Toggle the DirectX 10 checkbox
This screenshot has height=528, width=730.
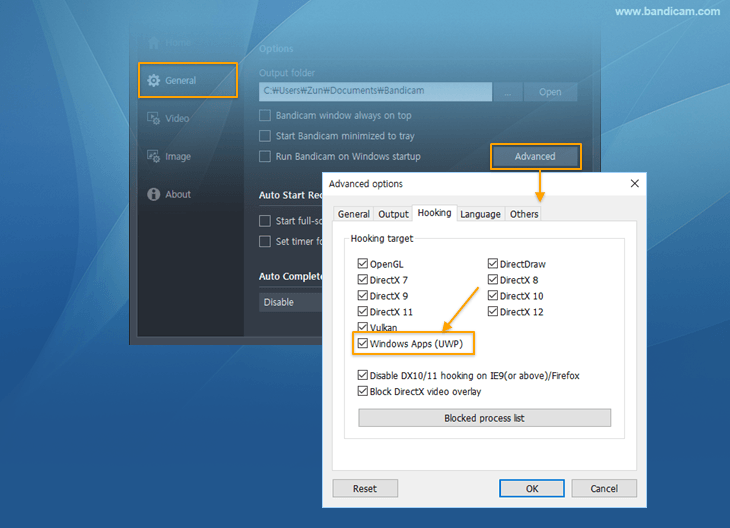tap(493, 296)
